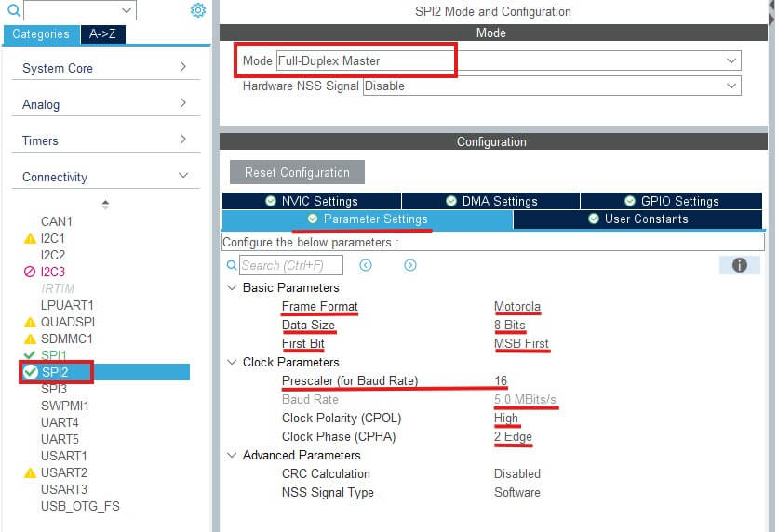
Task: Collapse the Basic Parameters section
Action: click(232, 287)
